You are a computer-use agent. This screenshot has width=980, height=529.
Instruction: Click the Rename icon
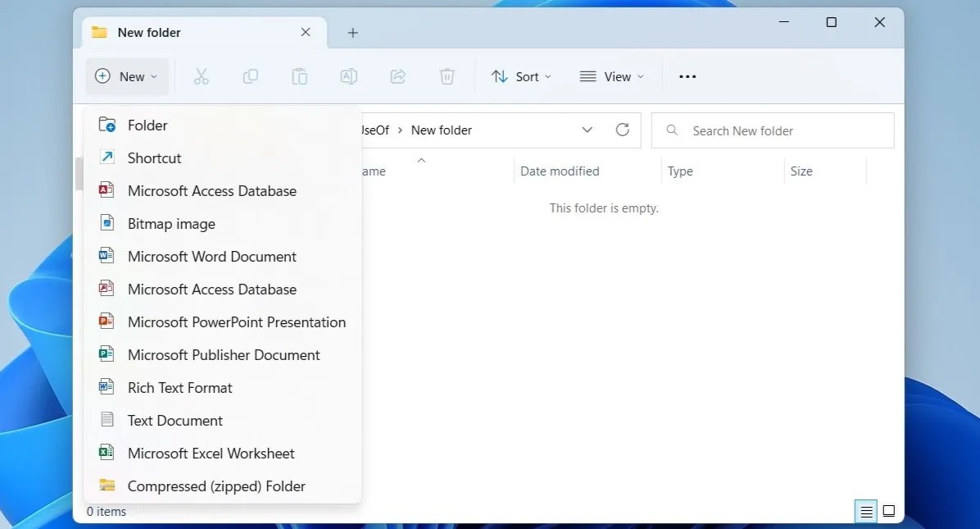coord(348,76)
